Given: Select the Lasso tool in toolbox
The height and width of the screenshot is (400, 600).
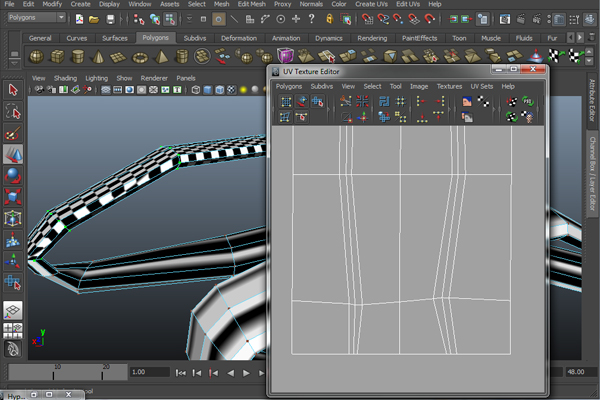Looking at the screenshot, I should point(13,112).
